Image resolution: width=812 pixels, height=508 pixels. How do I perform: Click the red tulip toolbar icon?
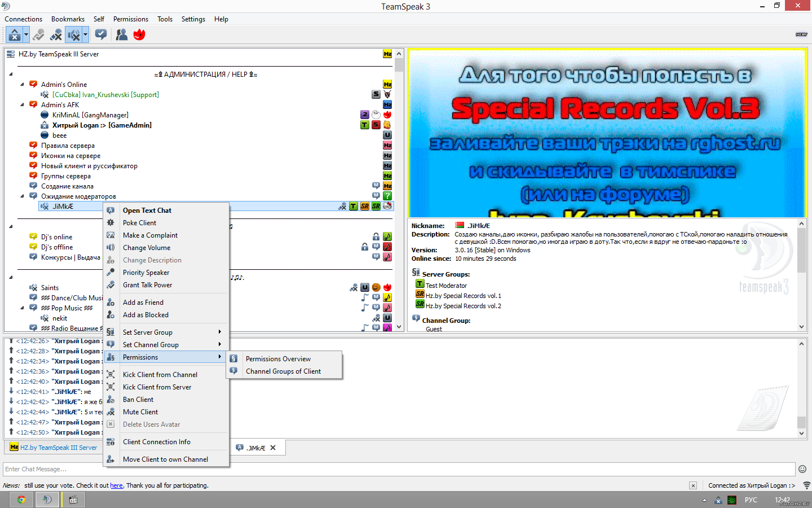click(x=139, y=35)
